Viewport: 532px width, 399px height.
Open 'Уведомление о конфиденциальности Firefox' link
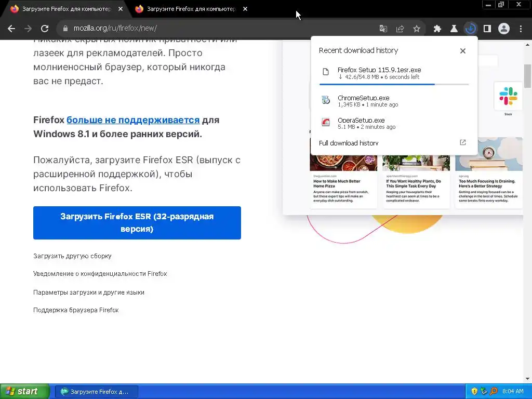100,274
